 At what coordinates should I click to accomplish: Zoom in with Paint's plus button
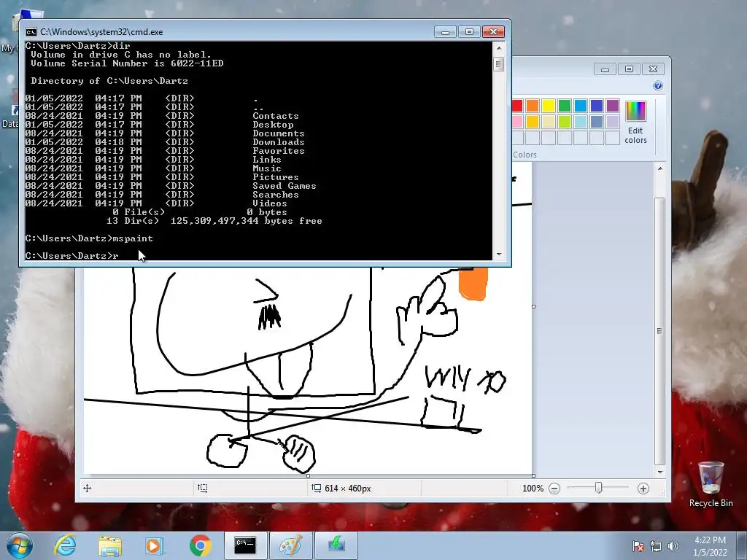pyautogui.click(x=643, y=489)
